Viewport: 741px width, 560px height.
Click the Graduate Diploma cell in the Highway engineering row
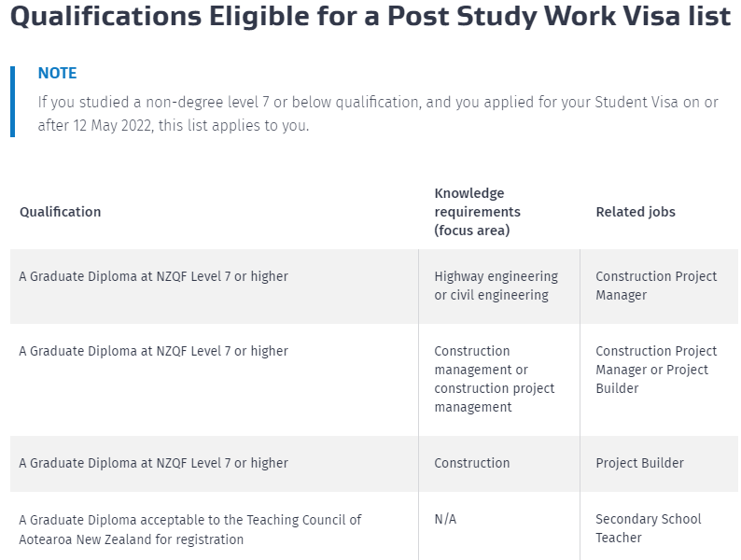click(x=154, y=276)
